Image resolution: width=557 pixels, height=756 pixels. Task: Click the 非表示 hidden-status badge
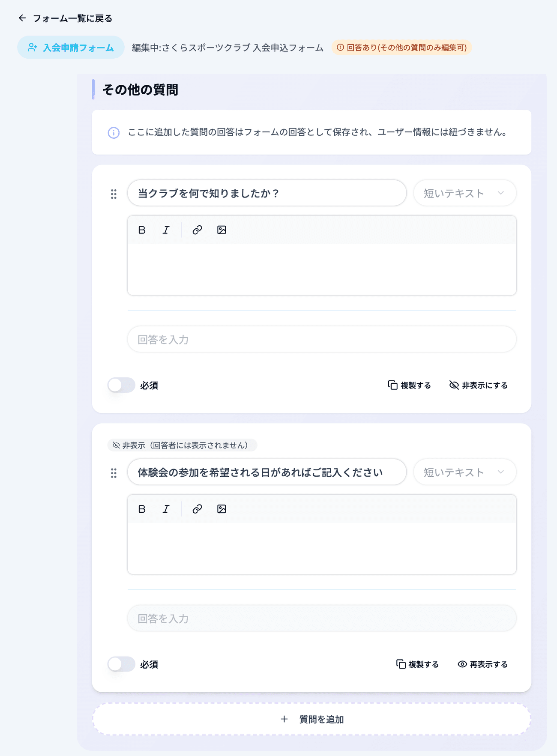click(182, 445)
